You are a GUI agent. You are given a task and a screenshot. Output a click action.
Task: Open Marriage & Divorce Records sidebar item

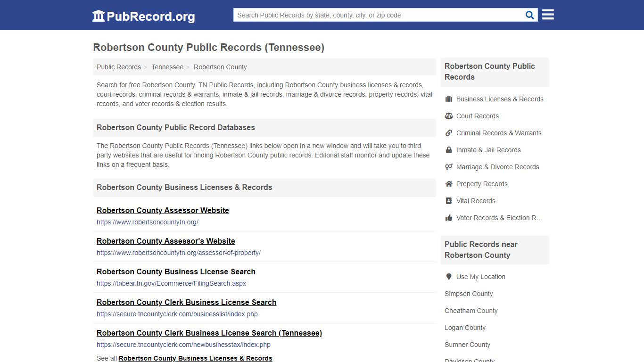[498, 167]
